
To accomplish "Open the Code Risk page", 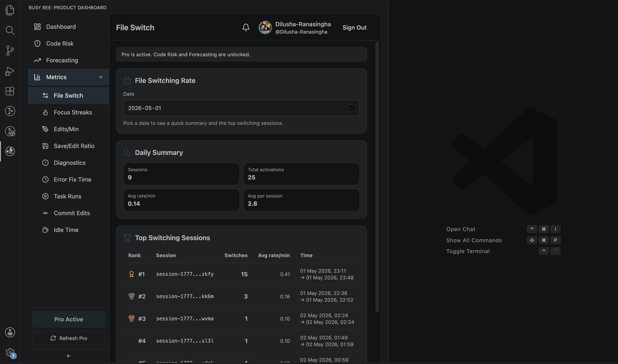I will pyautogui.click(x=69, y=43).
